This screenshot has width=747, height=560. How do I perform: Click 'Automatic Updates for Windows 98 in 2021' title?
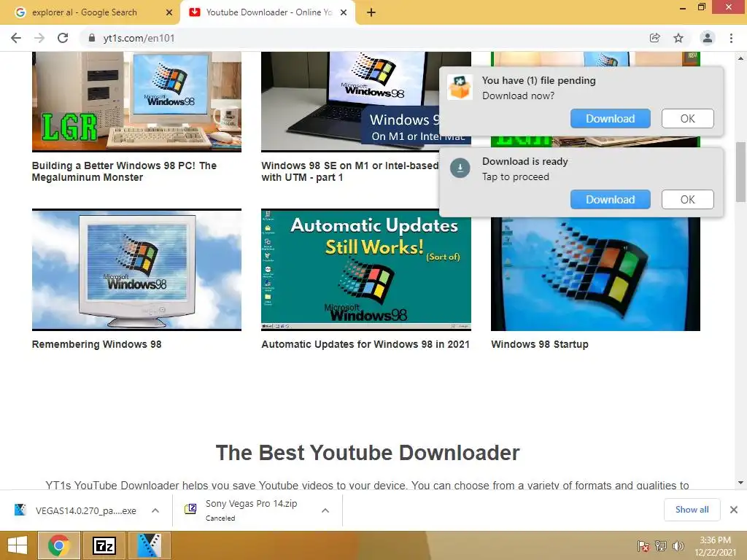click(x=365, y=344)
